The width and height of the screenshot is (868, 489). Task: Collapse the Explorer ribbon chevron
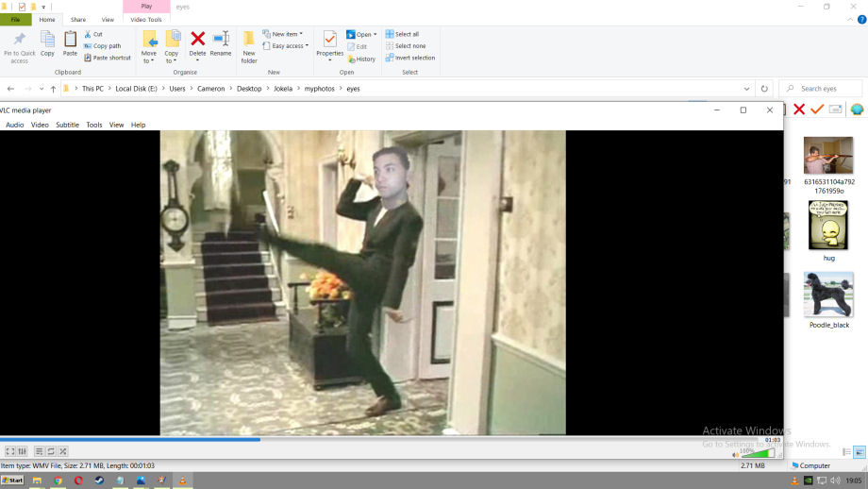pos(850,20)
